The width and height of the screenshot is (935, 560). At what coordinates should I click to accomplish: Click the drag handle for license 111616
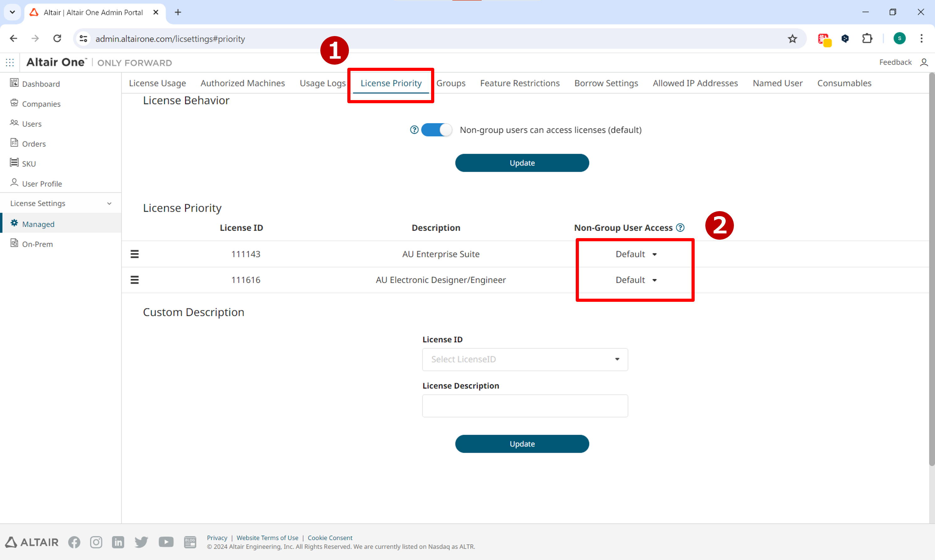[x=135, y=280]
